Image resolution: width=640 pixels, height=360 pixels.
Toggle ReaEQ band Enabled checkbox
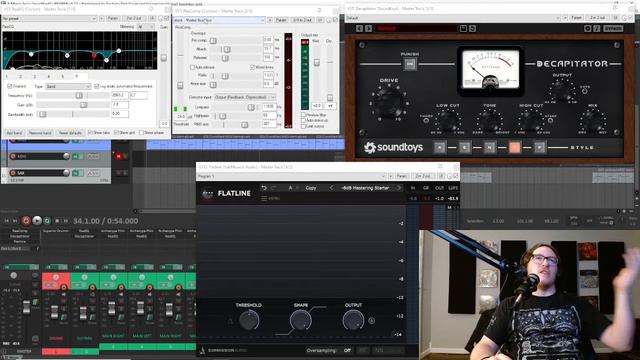click(x=10, y=87)
